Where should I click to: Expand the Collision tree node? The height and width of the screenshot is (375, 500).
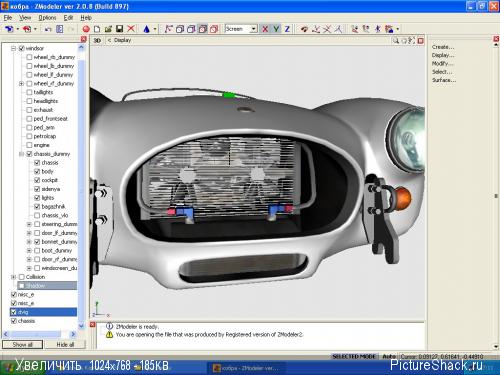13,277
